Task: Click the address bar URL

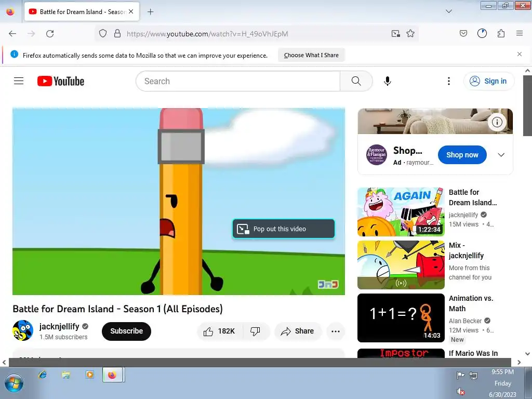Action: [207, 34]
